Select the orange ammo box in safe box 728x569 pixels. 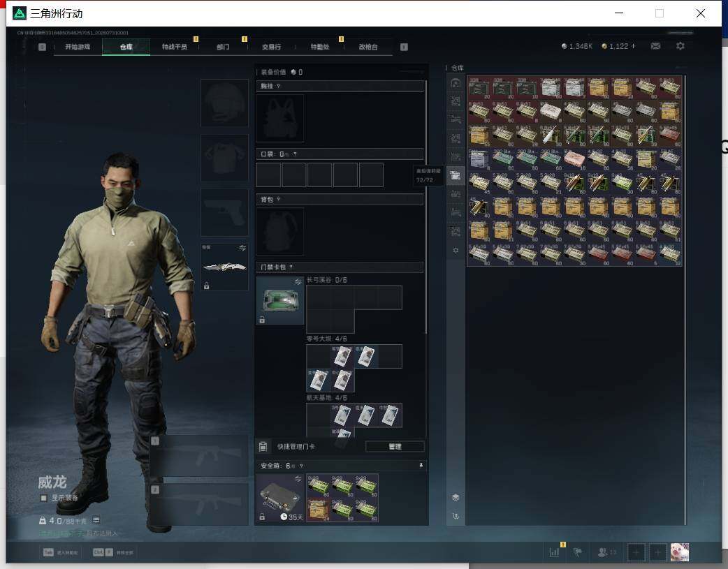[x=319, y=510]
